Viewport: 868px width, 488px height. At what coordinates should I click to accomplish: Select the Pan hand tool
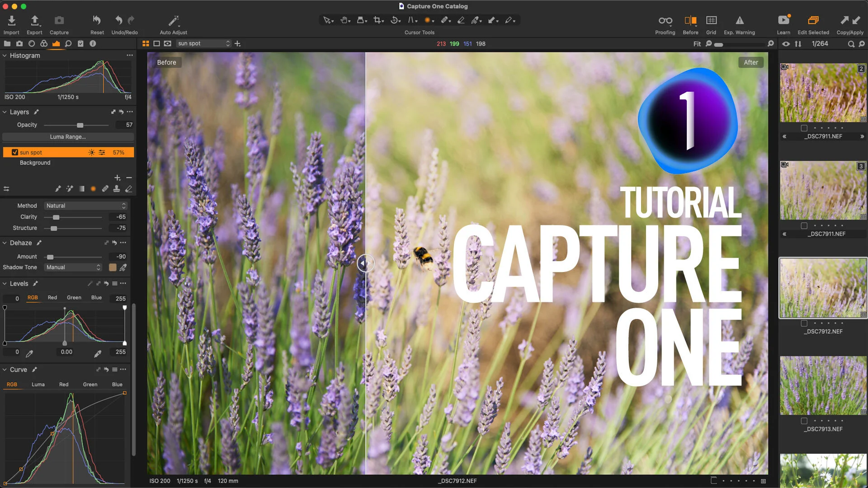click(x=344, y=20)
